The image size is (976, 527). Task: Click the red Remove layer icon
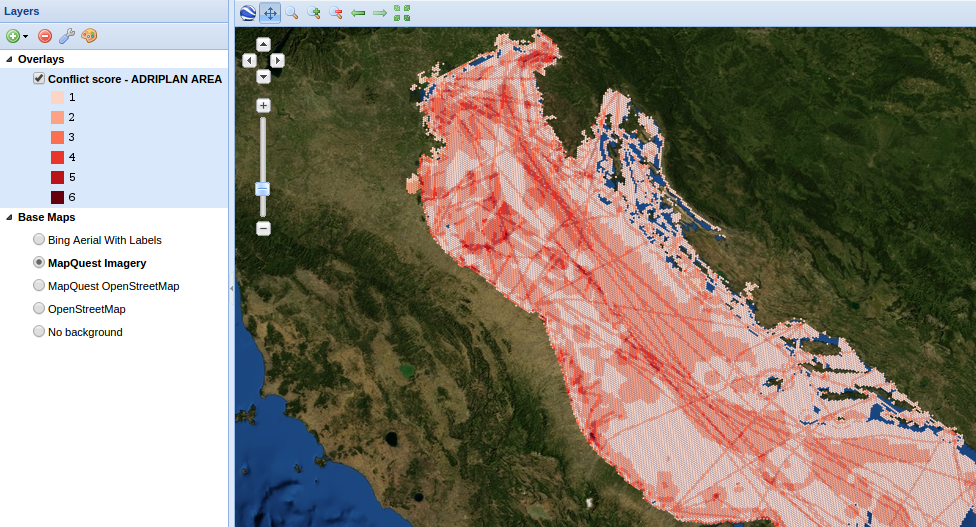click(x=45, y=36)
